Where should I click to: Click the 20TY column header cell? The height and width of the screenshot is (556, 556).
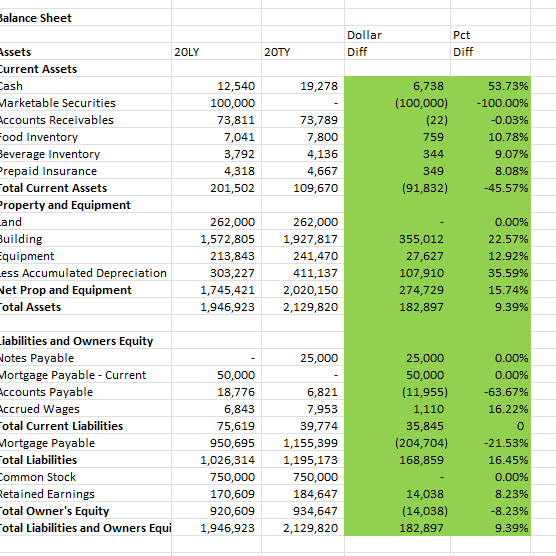click(303, 52)
